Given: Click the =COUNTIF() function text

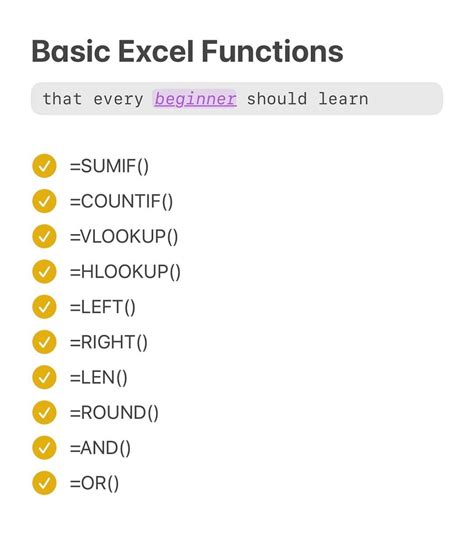Looking at the screenshot, I should [x=121, y=202].
